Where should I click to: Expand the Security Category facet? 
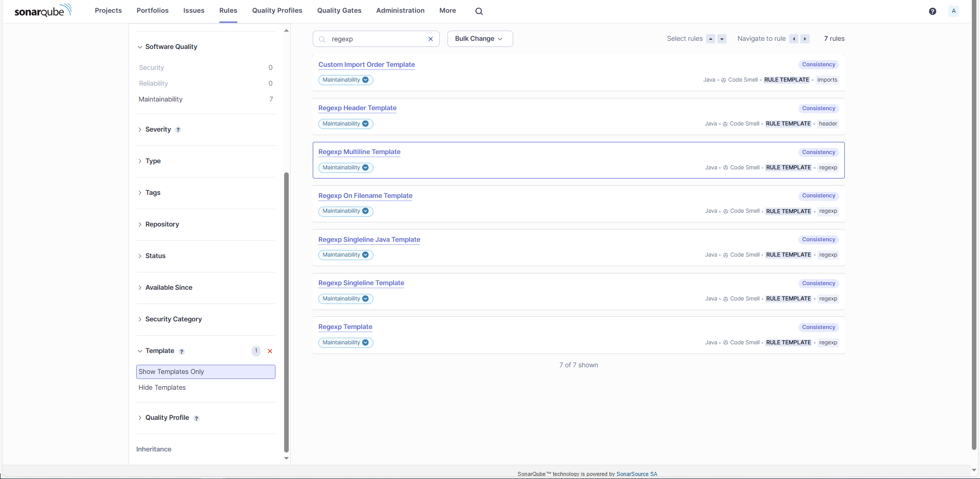(x=170, y=319)
